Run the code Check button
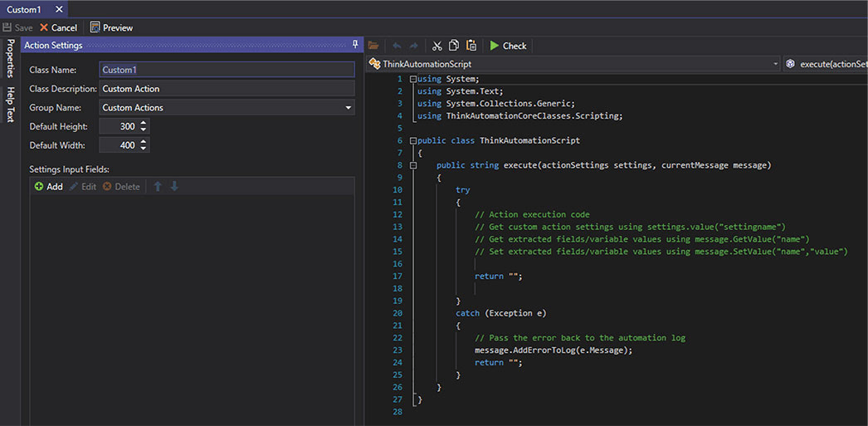This screenshot has width=868, height=426. (x=507, y=46)
